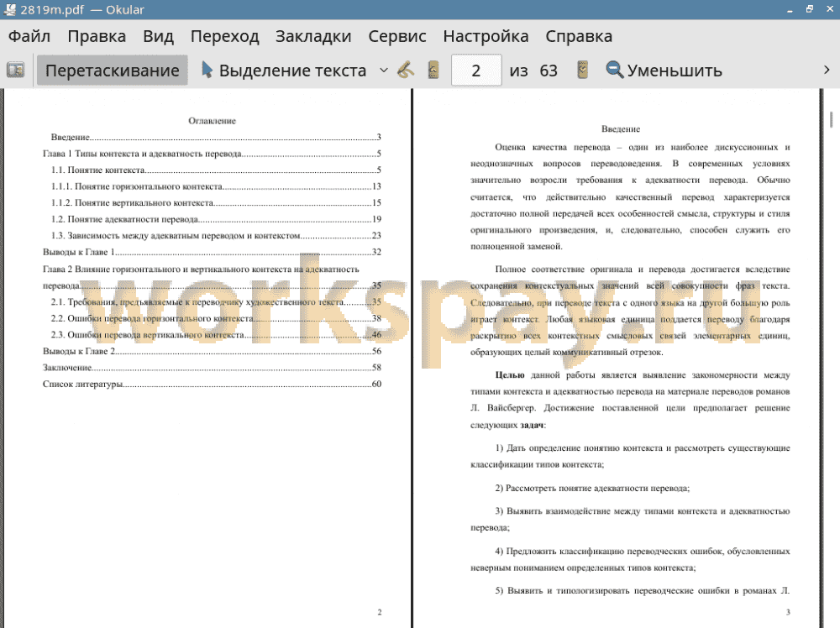Viewport: 840px width, 628px height.
Task: Click 2.3. Ошибки перевода вертикального контекста
Action: pyautogui.click(x=216, y=335)
